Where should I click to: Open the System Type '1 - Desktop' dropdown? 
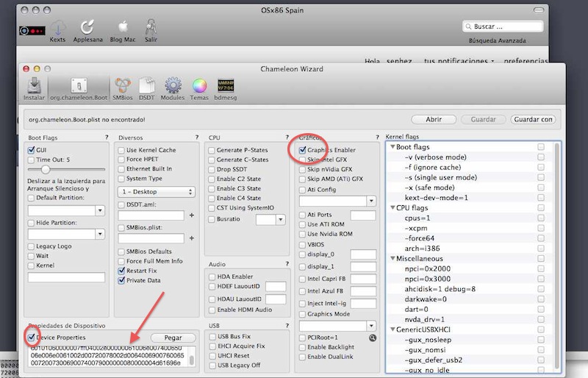(x=157, y=192)
